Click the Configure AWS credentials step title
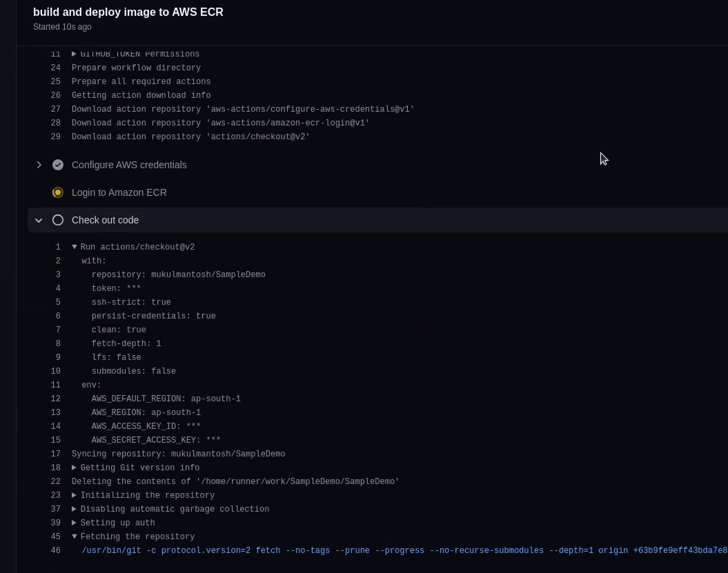 coord(129,165)
